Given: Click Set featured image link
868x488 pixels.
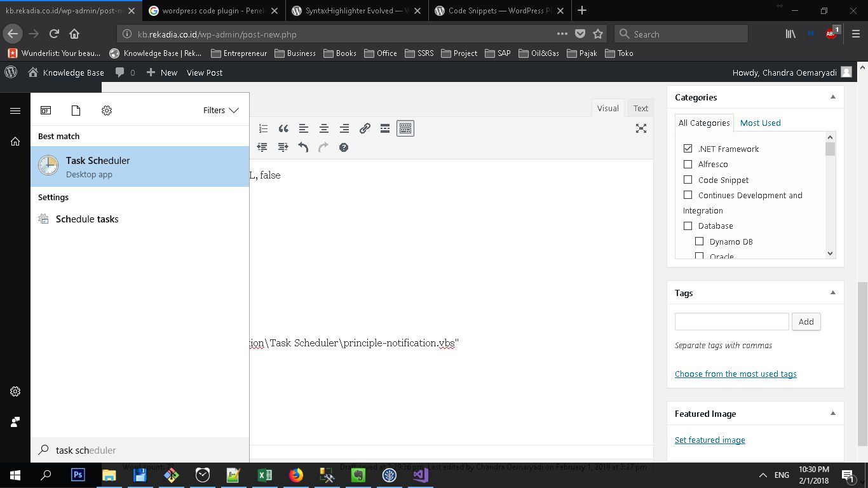Looking at the screenshot, I should pyautogui.click(x=710, y=440).
